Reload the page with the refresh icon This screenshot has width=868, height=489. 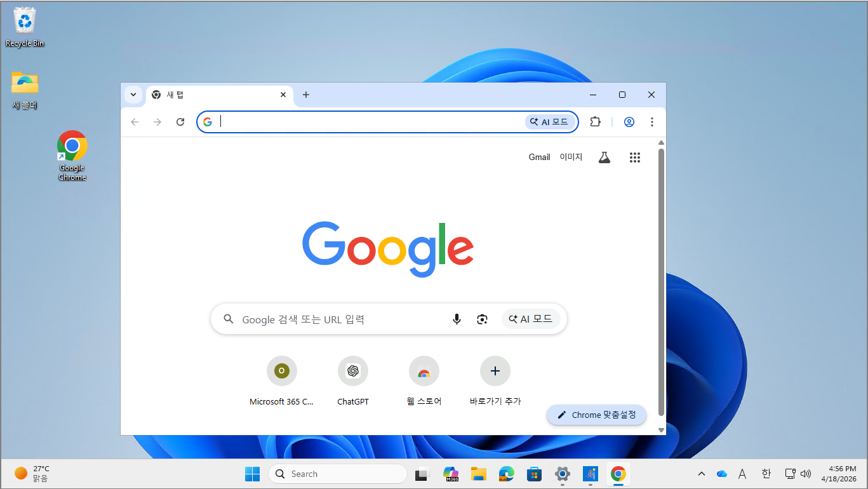click(180, 122)
